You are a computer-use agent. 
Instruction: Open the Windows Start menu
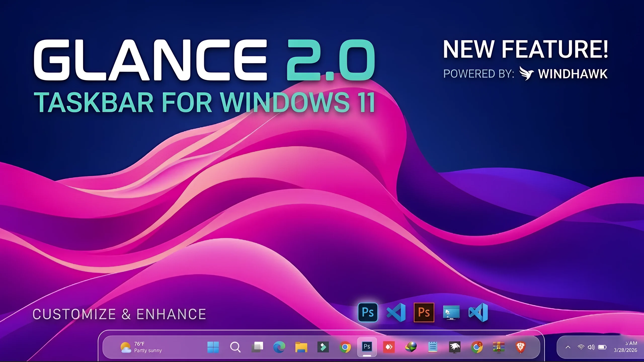click(213, 347)
